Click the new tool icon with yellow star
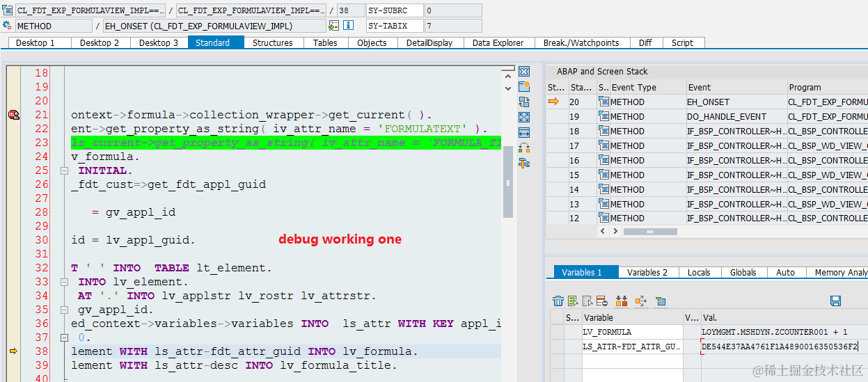 tap(524, 86)
